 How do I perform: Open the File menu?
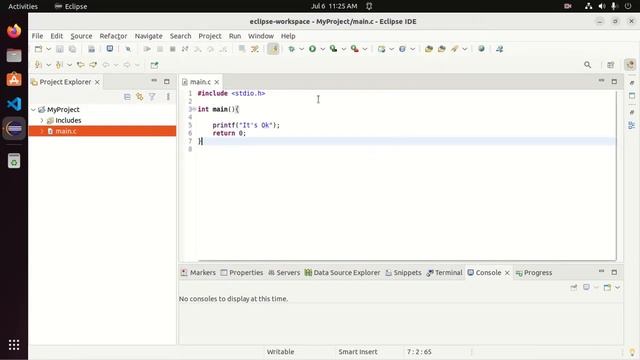37,36
